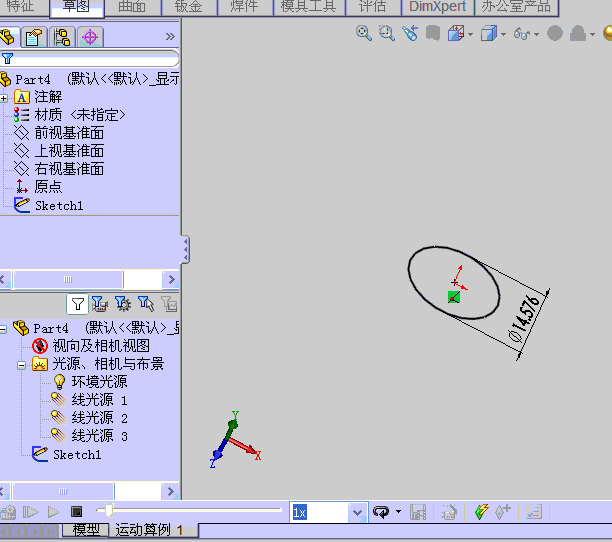Click the Filter Driving gear funnel icon
This screenshot has width=612, height=542.
pos(123,304)
